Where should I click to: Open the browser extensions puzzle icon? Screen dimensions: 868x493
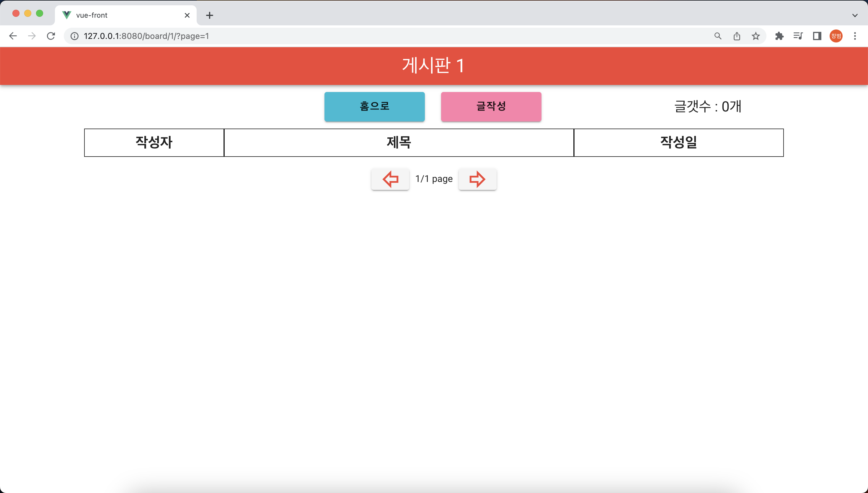coord(779,36)
